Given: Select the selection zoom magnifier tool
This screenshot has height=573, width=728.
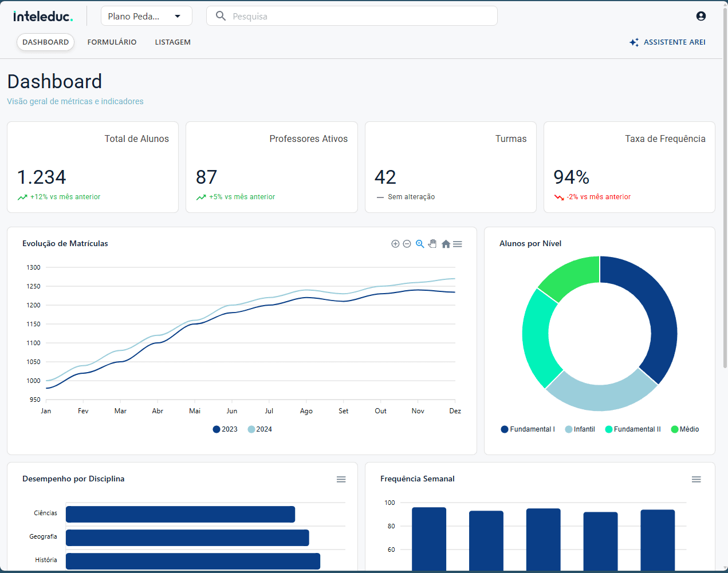Looking at the screenshot, I should [420, 244].
